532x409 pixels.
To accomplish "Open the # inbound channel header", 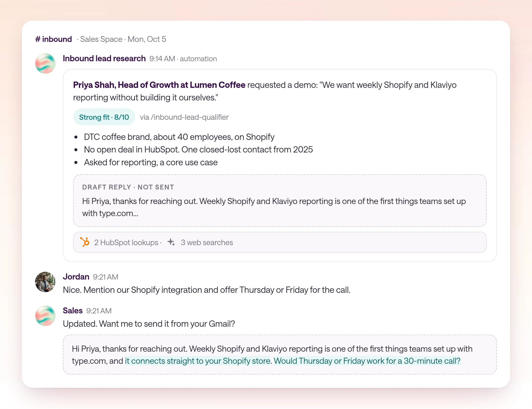I will pyautogui.click(x=53, y=39).
